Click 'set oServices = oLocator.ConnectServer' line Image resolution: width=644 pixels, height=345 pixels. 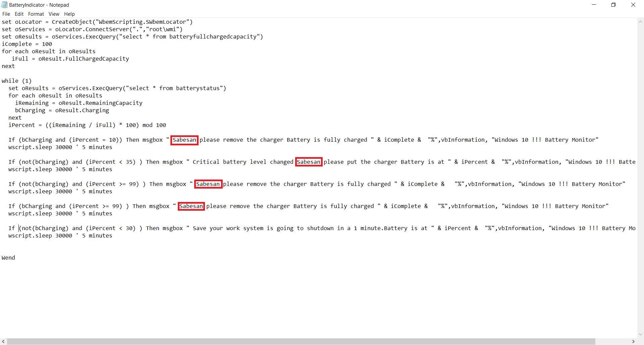click(92, 29)
